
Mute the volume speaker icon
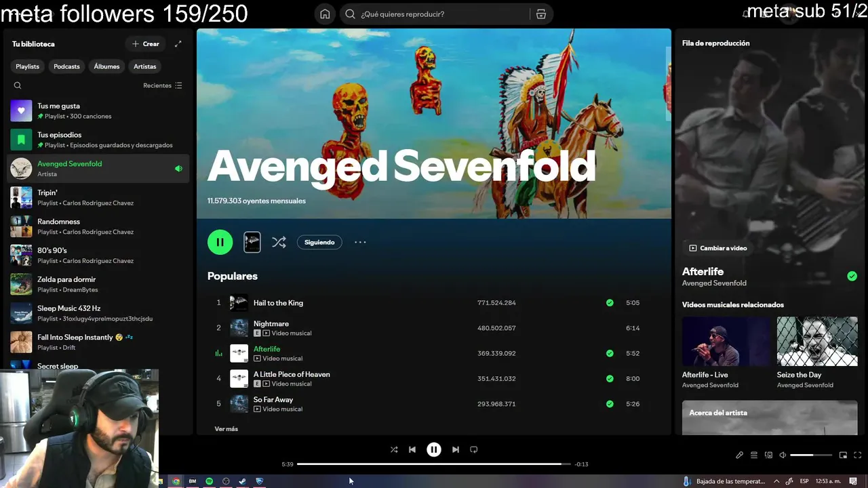(783, 455)
